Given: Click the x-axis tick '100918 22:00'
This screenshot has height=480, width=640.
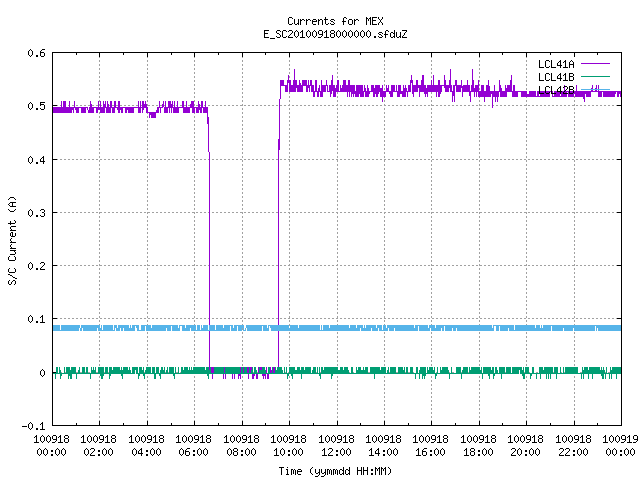Looking at the screenshot, I should point(573,446).
